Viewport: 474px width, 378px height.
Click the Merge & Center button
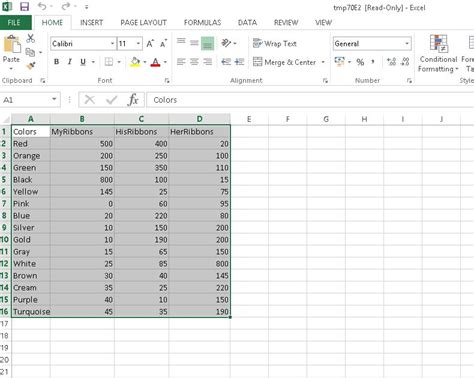(x=284, y=62)
